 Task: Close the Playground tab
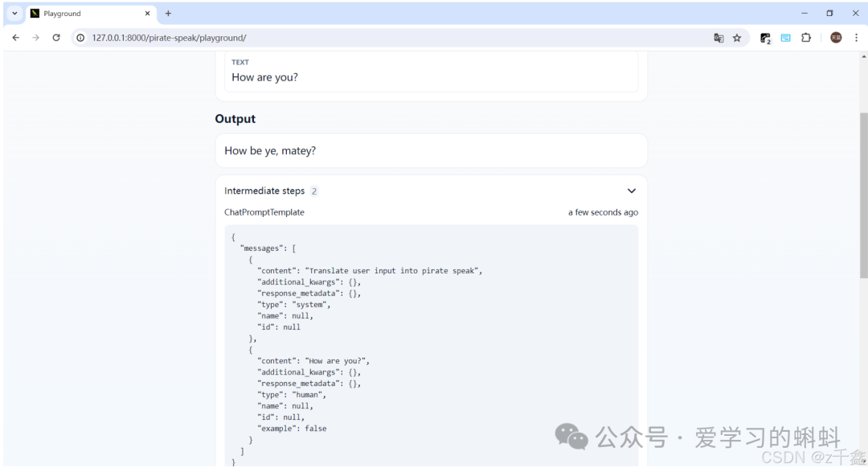coord(147,14)
